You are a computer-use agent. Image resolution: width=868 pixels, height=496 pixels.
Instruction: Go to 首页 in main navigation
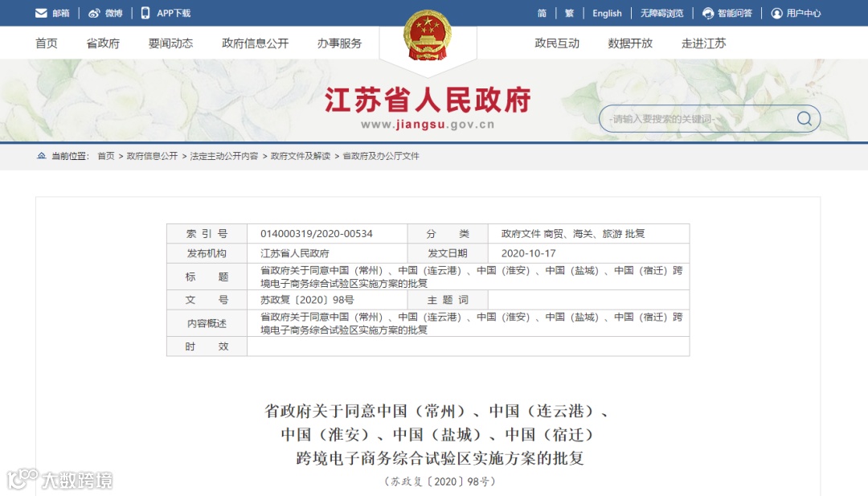click(47, 43)
